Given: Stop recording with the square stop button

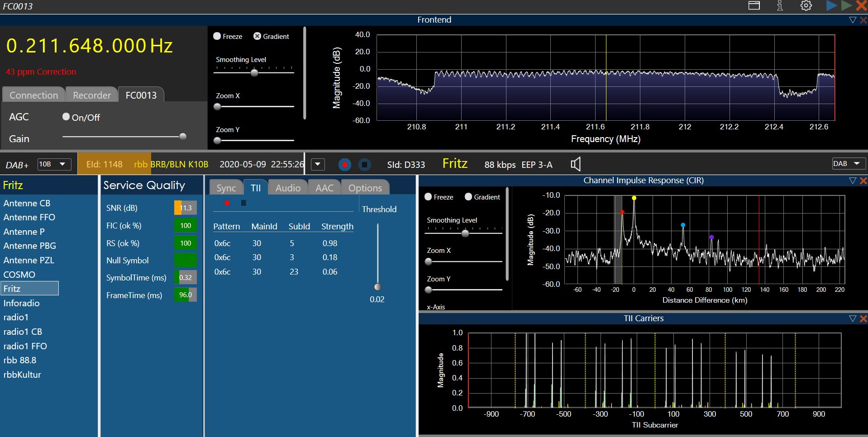Looking at the screenshot, I should [x=365, y=165].
